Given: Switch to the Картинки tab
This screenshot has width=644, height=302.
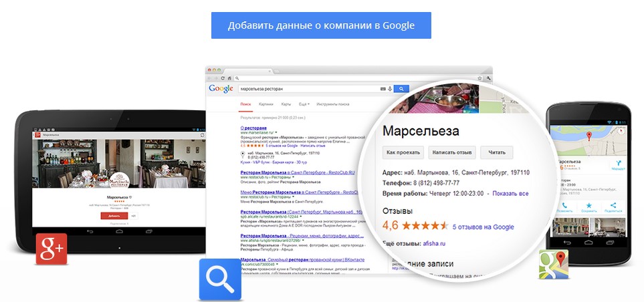Looking at the screenshot, I should point(266,104).
